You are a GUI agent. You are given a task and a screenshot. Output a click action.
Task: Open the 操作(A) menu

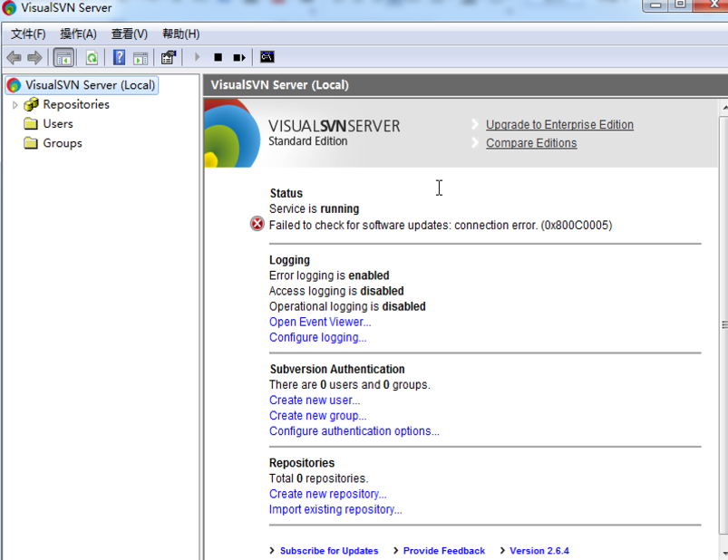(79, 34)
